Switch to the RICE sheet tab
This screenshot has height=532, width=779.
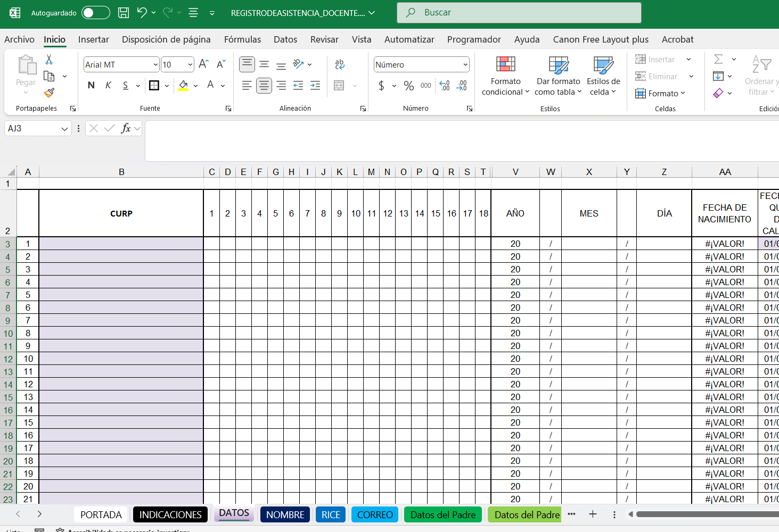331,514
